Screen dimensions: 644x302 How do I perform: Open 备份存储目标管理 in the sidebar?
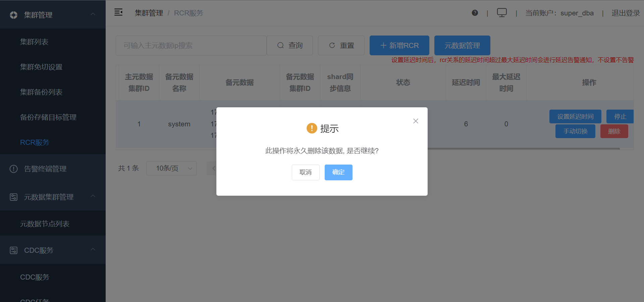(x=53, y=117)
